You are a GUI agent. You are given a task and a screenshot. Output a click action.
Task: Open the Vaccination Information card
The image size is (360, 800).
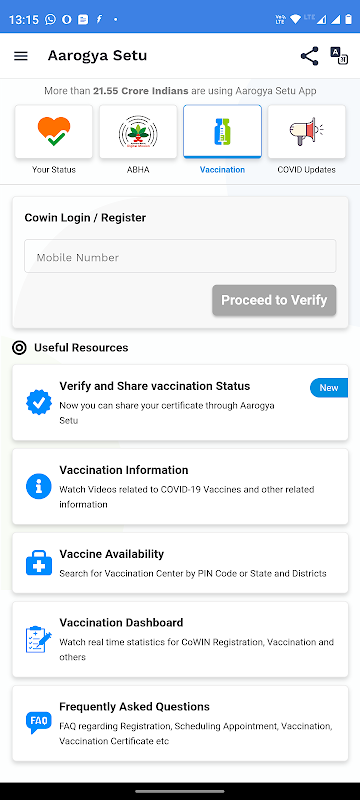point(180,486)
